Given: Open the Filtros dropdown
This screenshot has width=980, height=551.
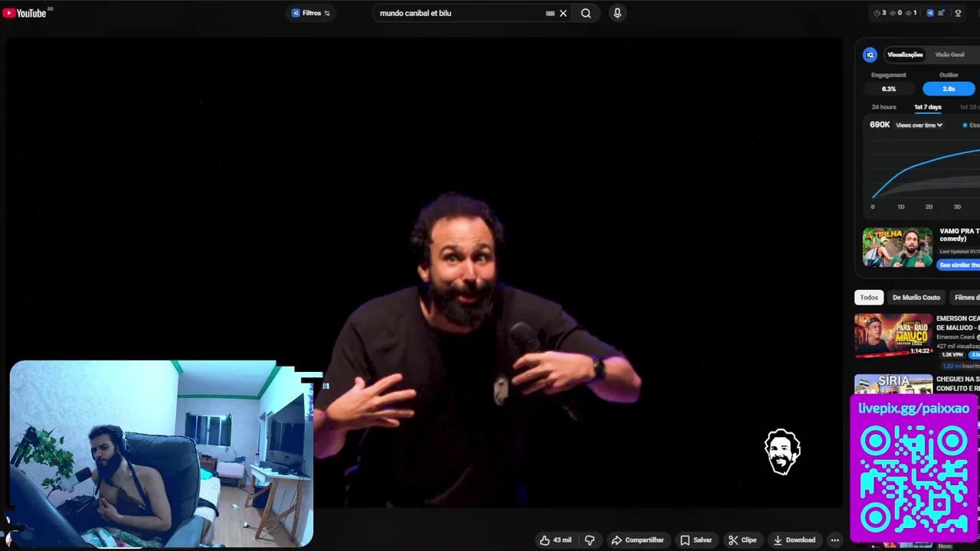Looking at the screenshot, I should click(311, 13).
